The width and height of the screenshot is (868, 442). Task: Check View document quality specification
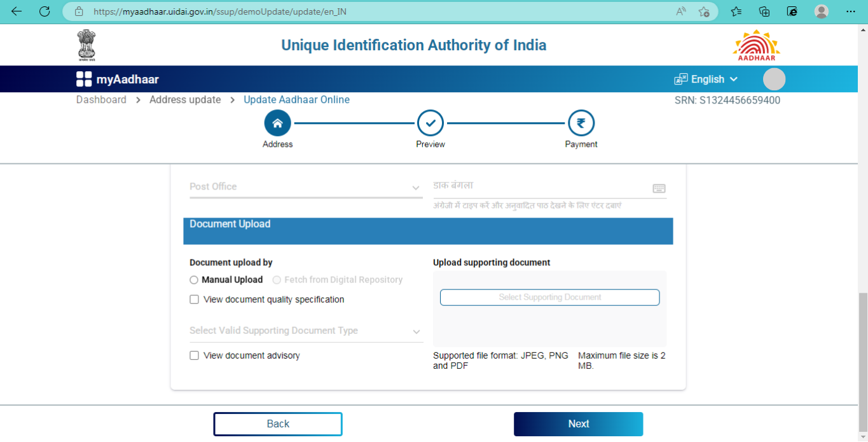pyautogui.click(x=195, y=300)
